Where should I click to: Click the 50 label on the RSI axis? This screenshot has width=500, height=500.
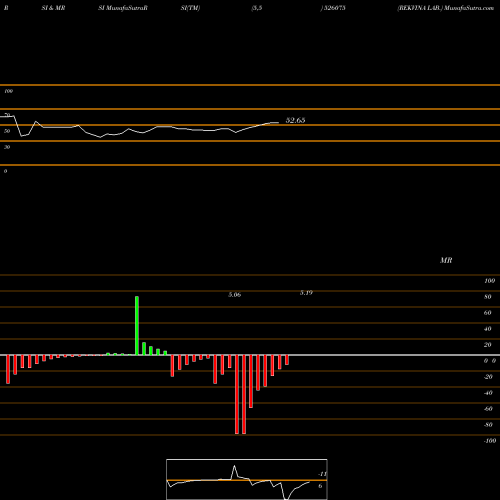point(7,131)
